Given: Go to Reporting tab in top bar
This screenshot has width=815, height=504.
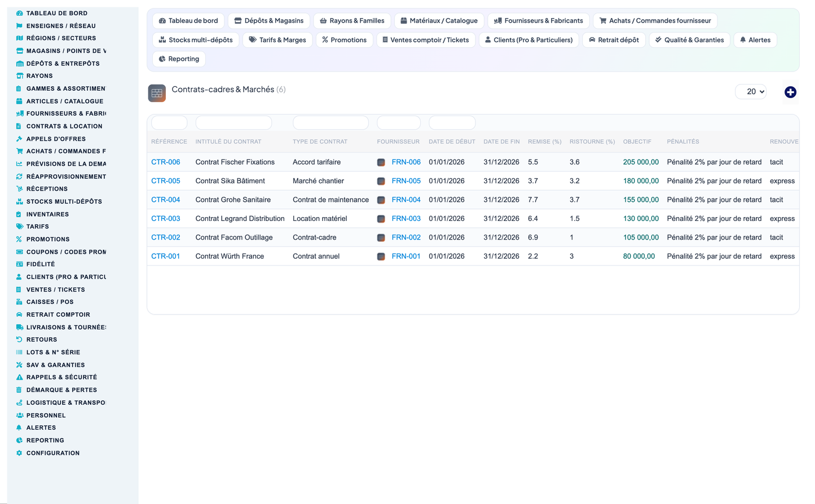Looking at the screenshot, I should (x=179, y=59).
